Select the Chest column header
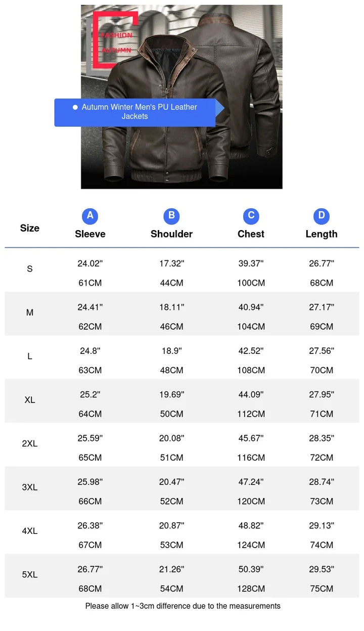This screenshot has width=364, height=631. pos(251,234)
